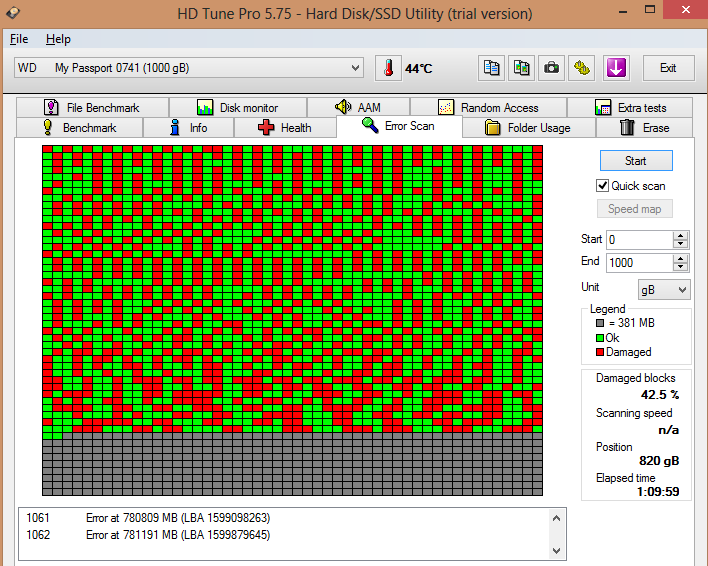Switch to the Health tab
This screenshot has width=708, height=566.
(285, 128)
